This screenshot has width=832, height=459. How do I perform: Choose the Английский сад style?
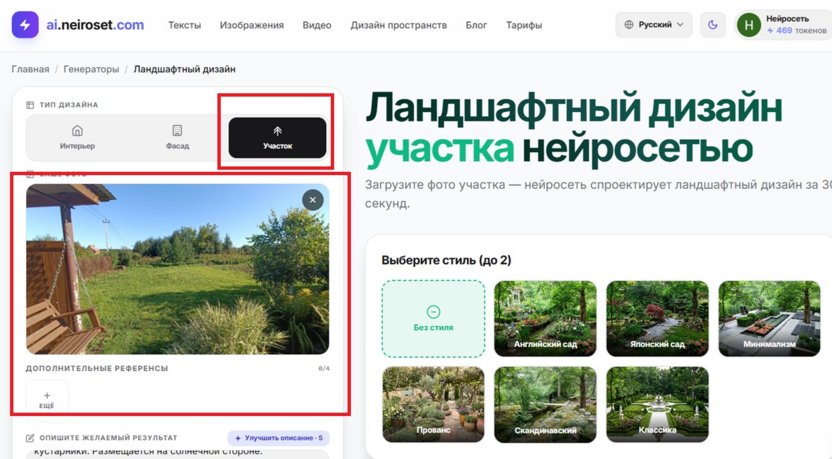pos(545,318)
